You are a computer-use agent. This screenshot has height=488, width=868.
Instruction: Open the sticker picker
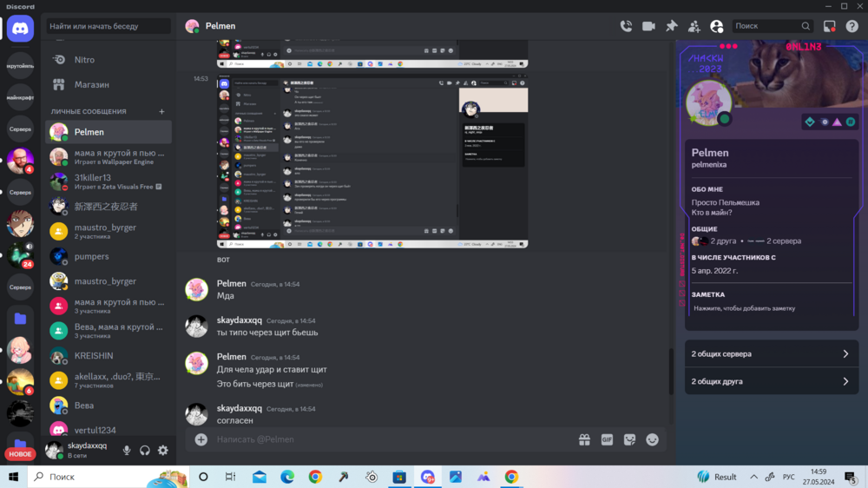629,439
